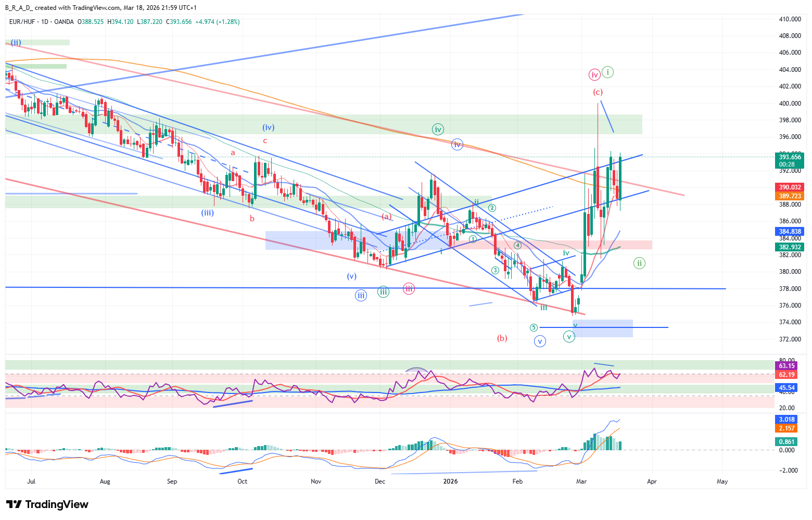Click the circled 5 wave marker
This screenshot has width=812, height=520.
click(534, 327)
